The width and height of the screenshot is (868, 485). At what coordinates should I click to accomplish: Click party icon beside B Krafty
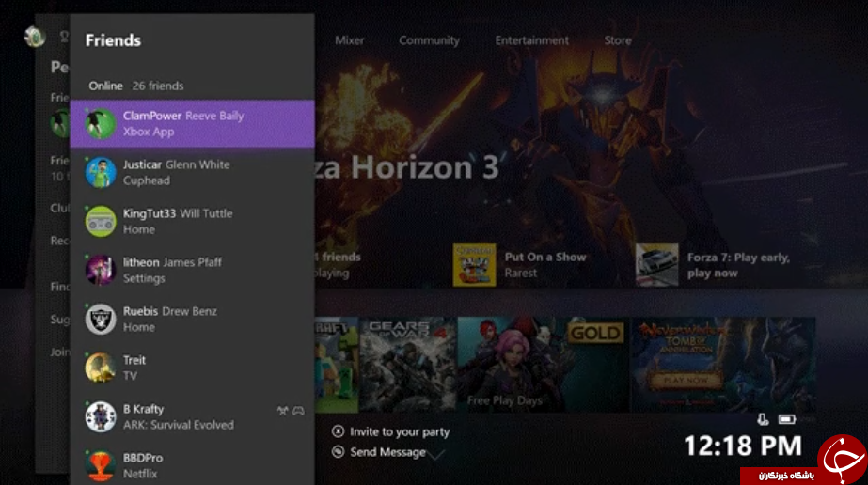283,411
